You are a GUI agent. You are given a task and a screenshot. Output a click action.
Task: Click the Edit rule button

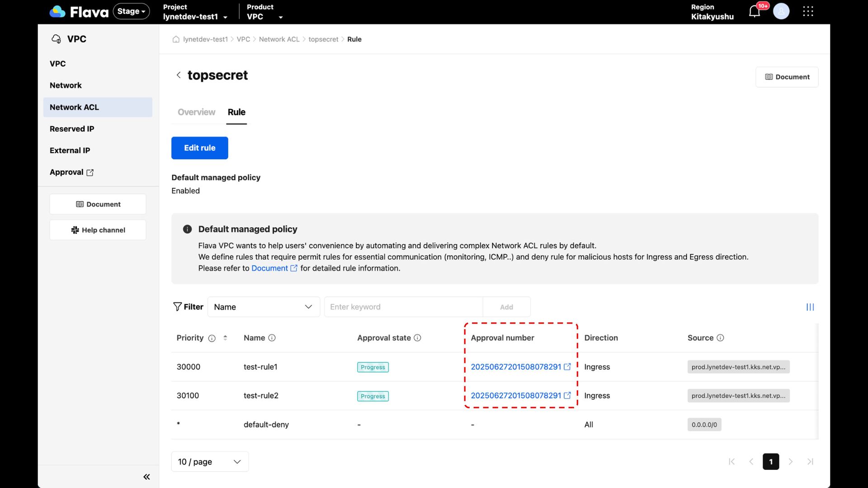(x=199, y=148)
